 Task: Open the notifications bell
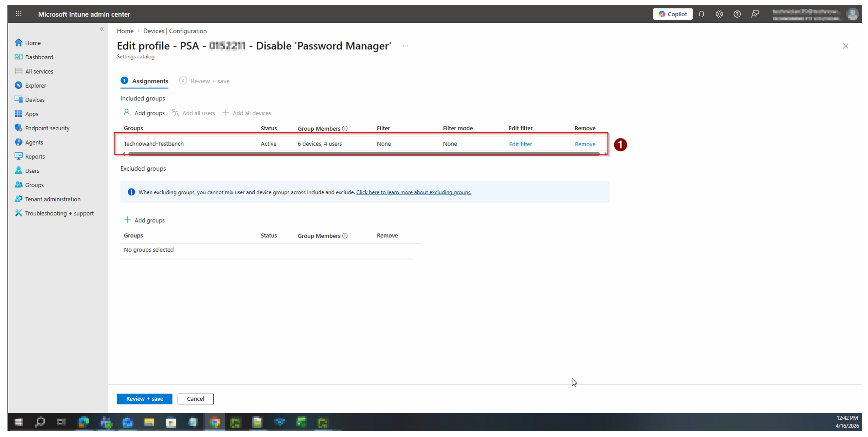point(701,14)
